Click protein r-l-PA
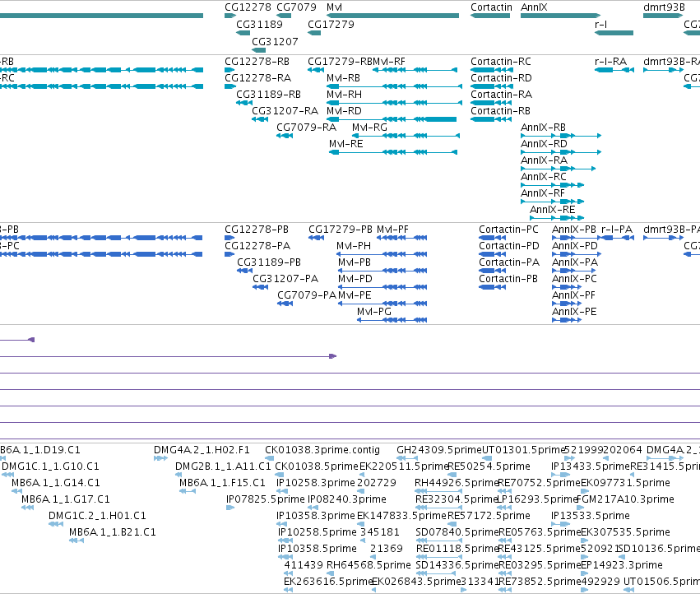700x594 pixels. click(x=617, y=229)
